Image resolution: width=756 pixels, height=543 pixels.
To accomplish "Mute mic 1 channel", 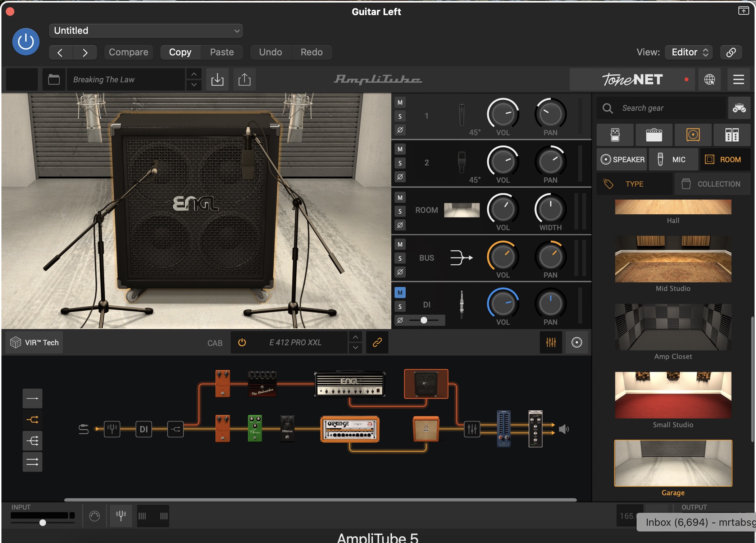I will click(400, 102).
